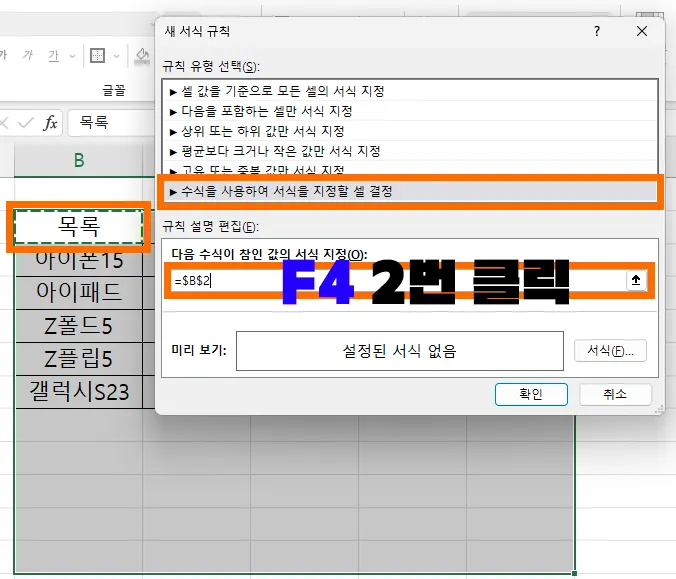Image resolution: width=676 pixels, height=579 pixels.
Task: Select rule type 평균보다 크거나 작은 값만 서식 지정
Action: tap(410, 151)
